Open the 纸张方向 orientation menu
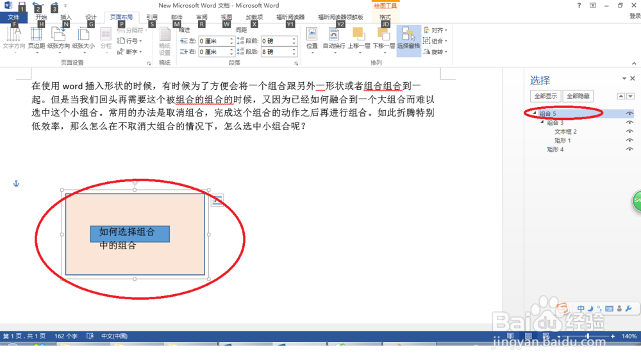Image resolution: width=641 pixels, height=364 pixels. [58, 40]
